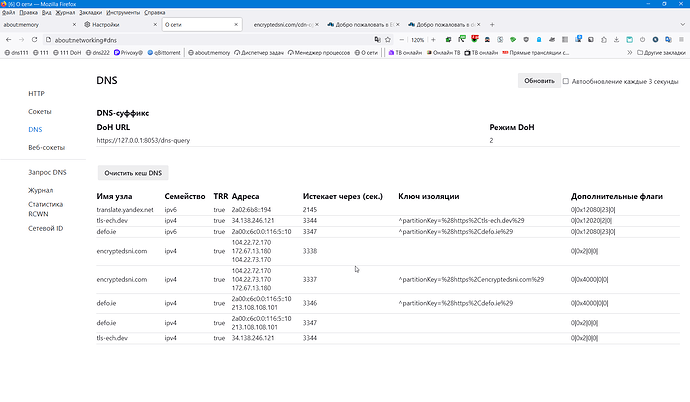The width and height of the screenshot is (690, 402).
Task: Click the power button extension icon
Action: (x=642, y=40)
